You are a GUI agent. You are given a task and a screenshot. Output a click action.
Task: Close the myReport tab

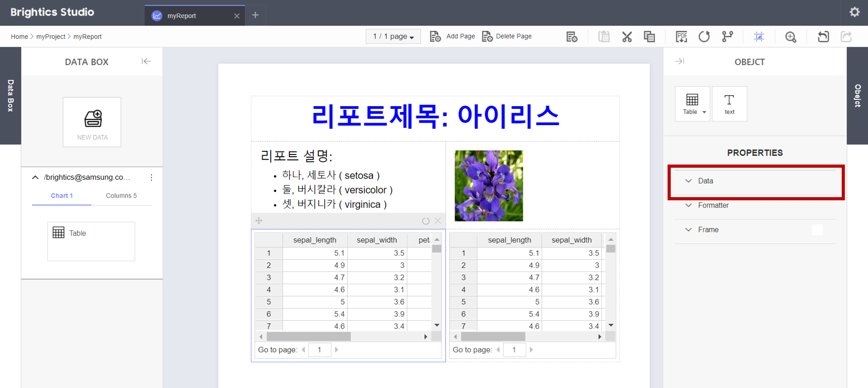237,16
